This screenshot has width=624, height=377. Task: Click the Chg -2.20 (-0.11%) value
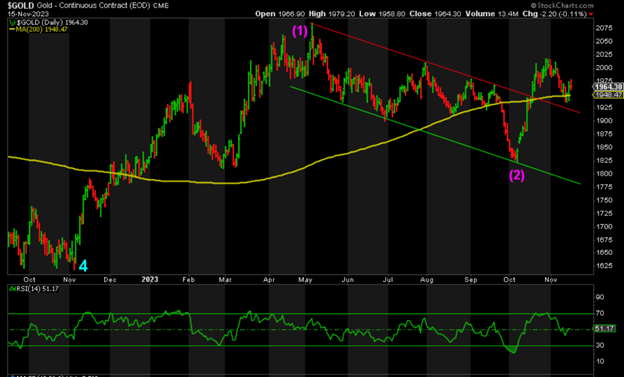(554, 14)
